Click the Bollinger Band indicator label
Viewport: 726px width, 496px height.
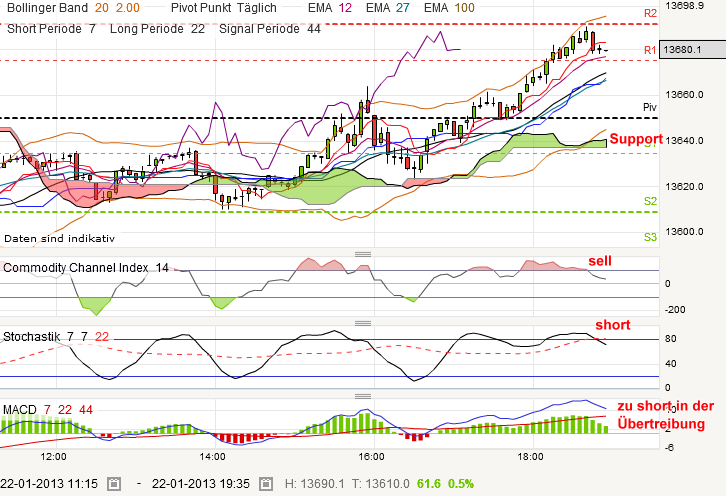(47, 8)
